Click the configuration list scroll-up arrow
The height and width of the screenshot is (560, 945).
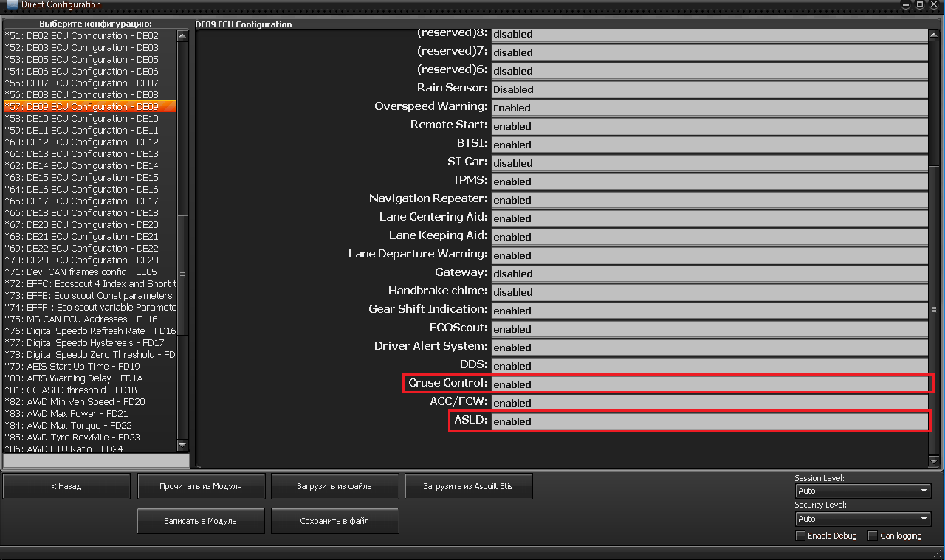[x=183, y=35]
